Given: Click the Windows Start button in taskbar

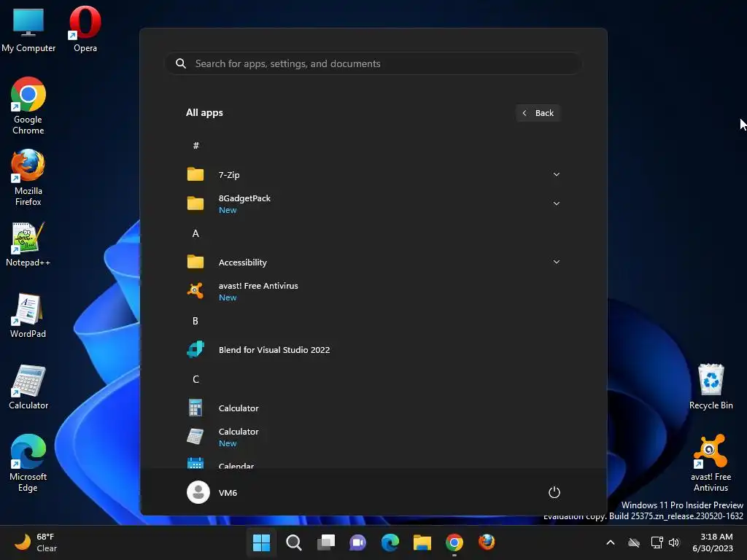Looking at the screenshot, I should point(261,542).
